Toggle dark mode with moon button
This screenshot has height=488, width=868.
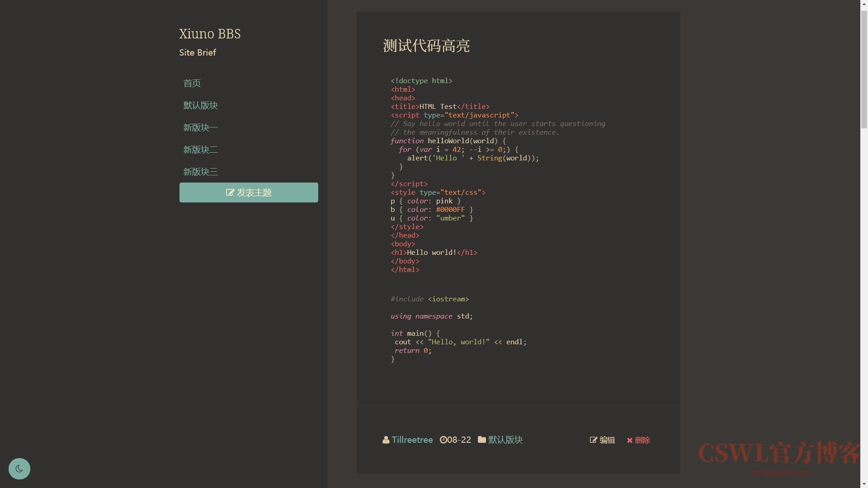click(x=19, y=469)
